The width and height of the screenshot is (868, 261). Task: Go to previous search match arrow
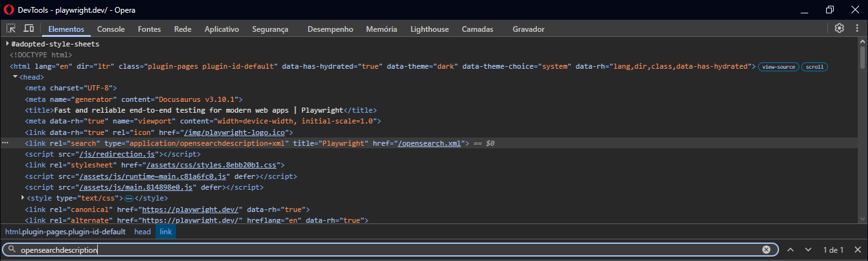(790, 250)
